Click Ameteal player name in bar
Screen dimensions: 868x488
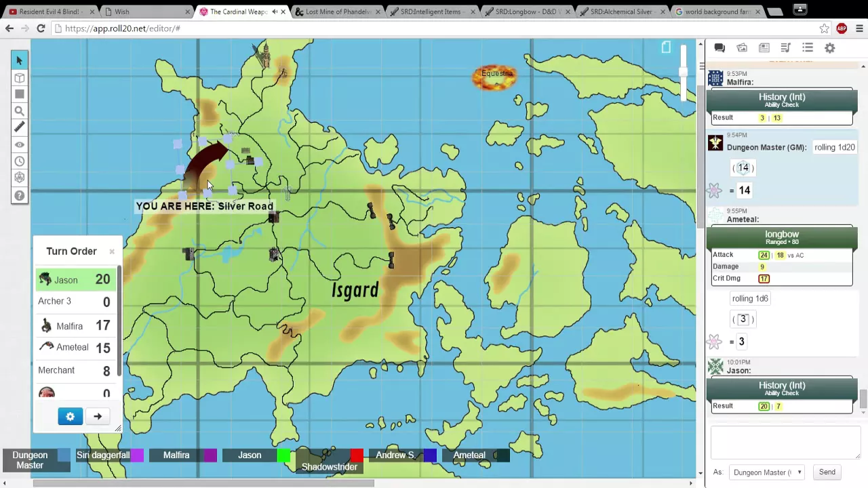tap(469, 455)
